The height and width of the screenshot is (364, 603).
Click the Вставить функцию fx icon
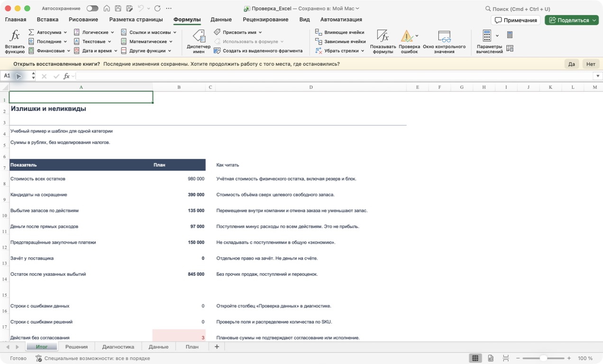point(15,36)
